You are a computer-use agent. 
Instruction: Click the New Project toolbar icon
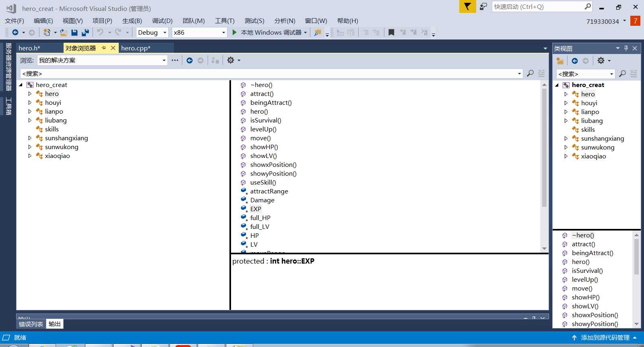point(47,32)
